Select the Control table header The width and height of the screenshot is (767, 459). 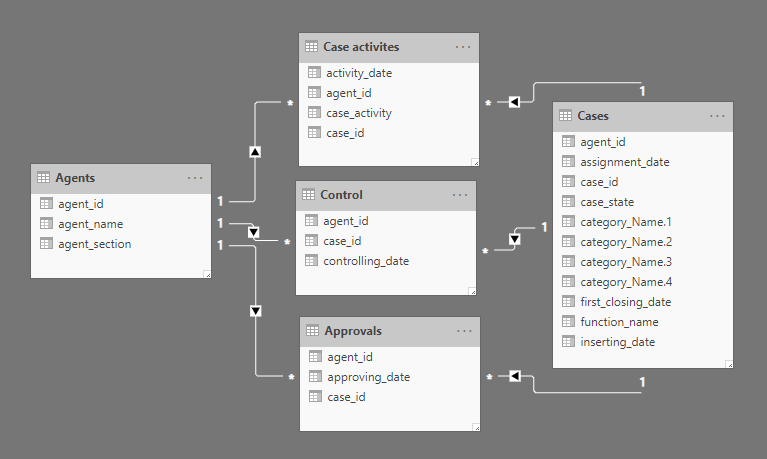(386, 196)
